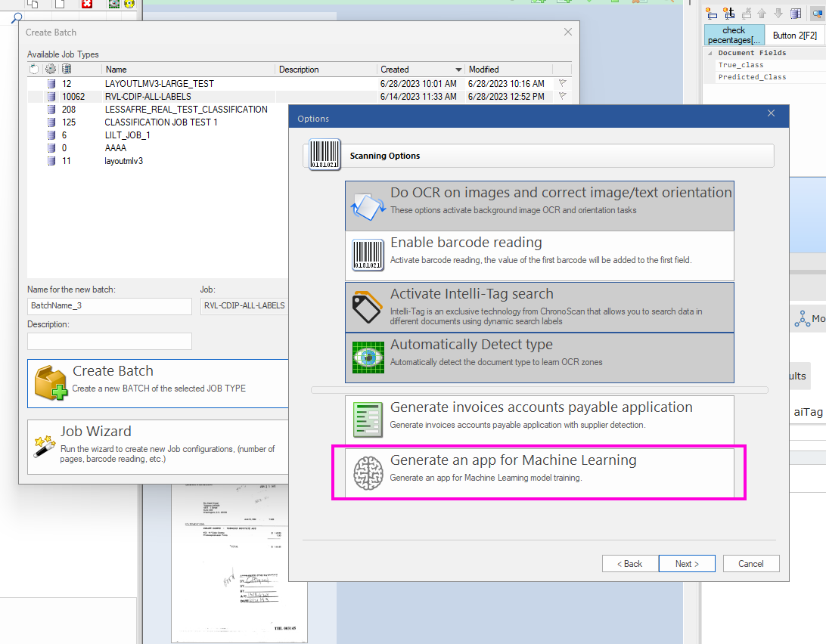
Task: Click the Predicted_Class document field
Action: coord(752,77)
